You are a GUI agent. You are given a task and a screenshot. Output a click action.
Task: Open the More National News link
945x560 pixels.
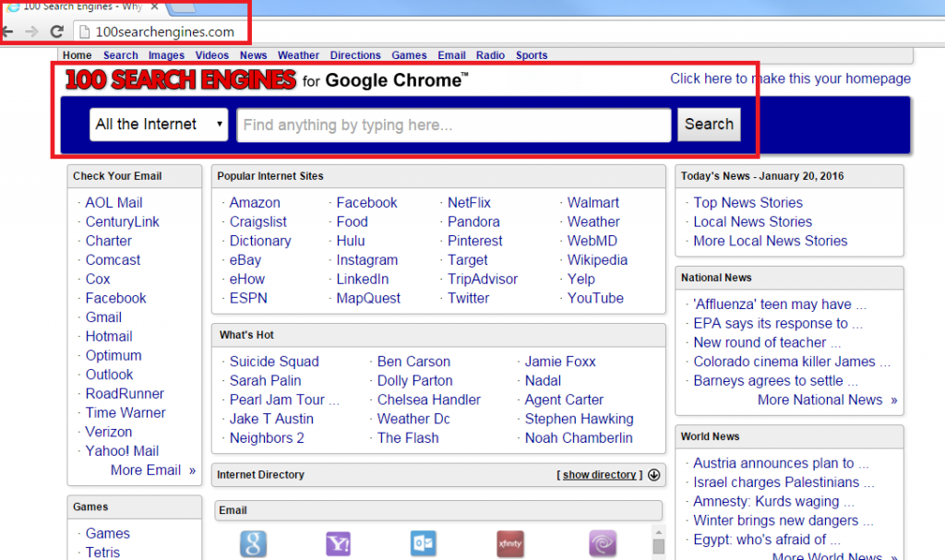coord(826,399)
